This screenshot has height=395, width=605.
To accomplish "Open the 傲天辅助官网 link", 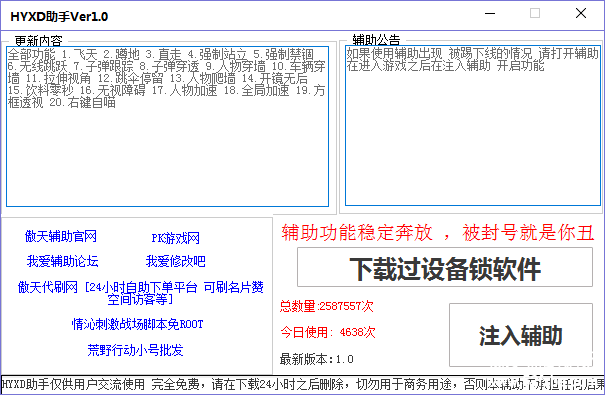I will [61, 236].
